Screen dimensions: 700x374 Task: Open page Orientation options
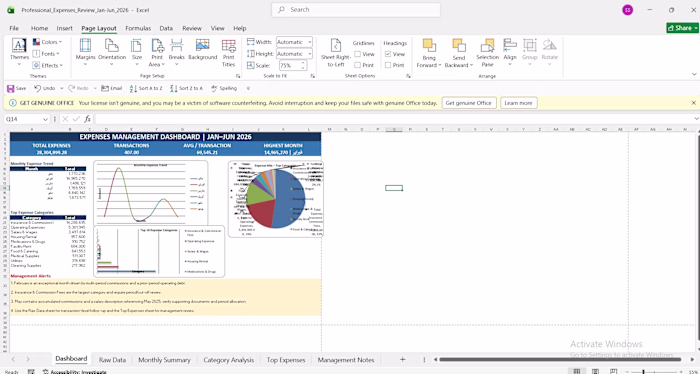[112, 52]
